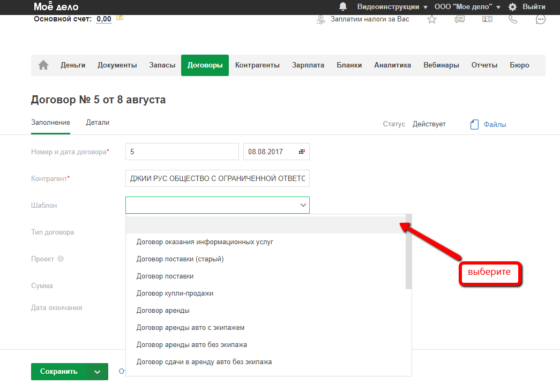This screenshot has height=392, width=560.
Task: Open the settings gear icon
Action: 512,7
